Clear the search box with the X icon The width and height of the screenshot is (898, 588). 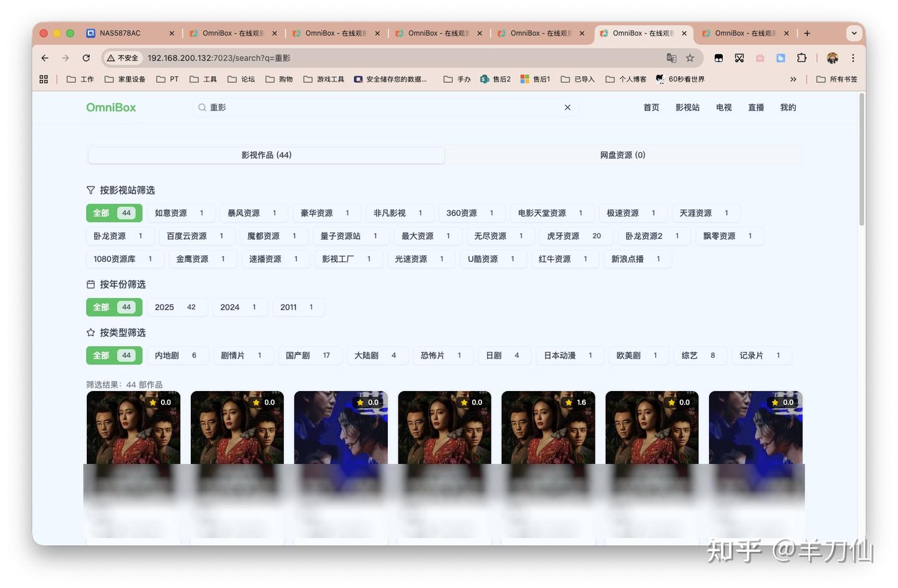pos(567,107)
